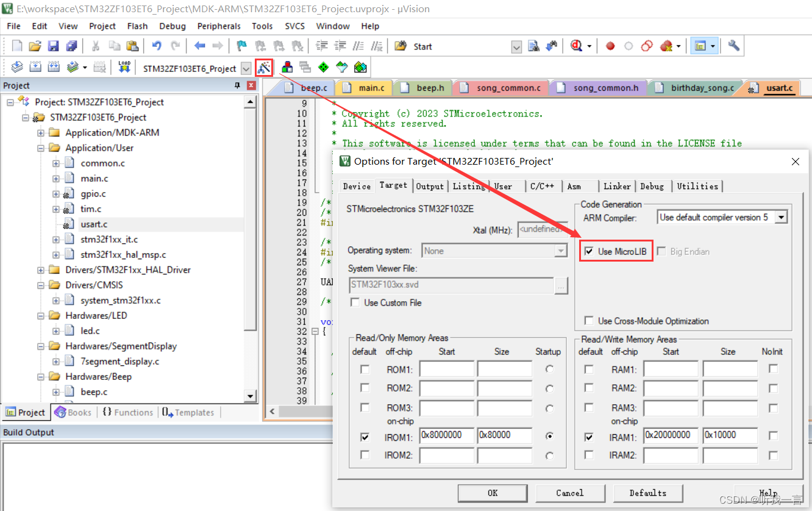The height and width of the screenshot is (511, 812).
Task: Switch to the main.c editor tab
Action: click(x=365, y=88)
